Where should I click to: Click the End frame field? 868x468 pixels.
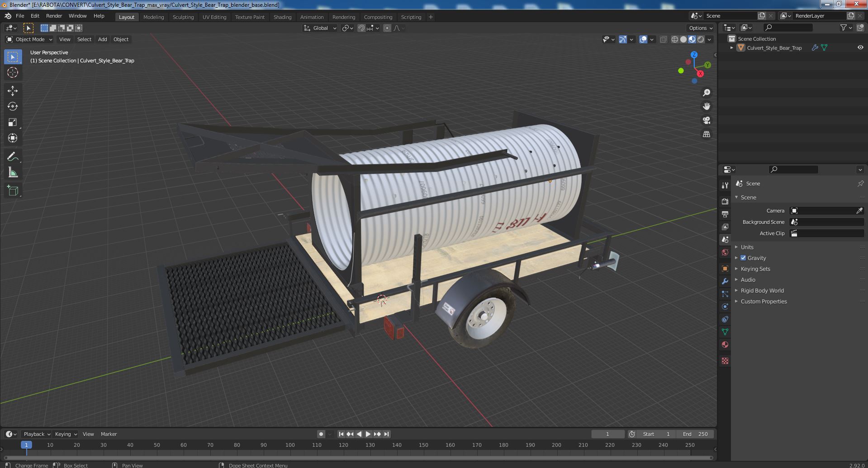695,434
